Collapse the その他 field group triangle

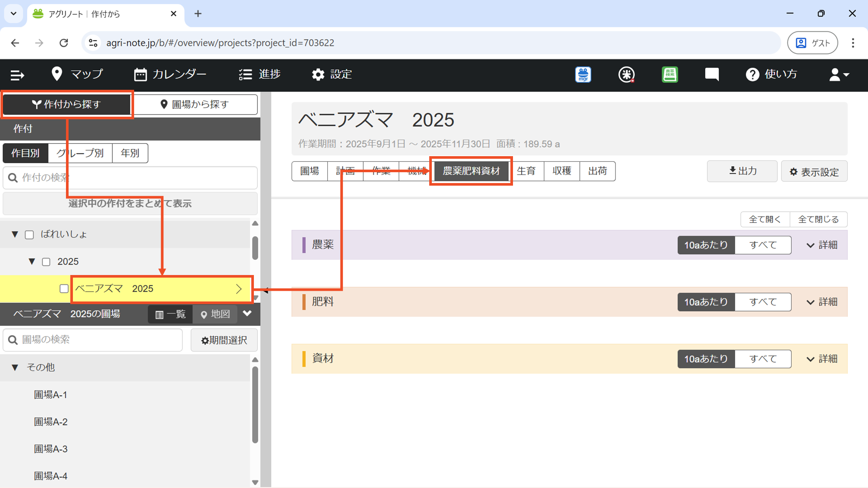15,367
